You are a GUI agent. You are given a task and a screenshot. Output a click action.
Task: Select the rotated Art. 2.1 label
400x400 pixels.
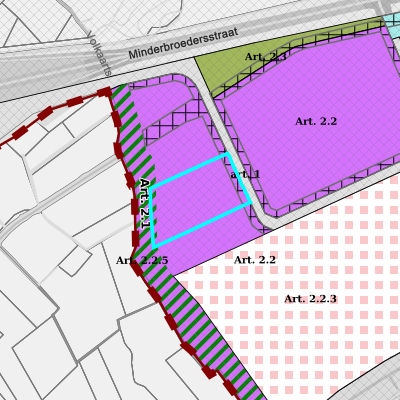pos(144,204)
